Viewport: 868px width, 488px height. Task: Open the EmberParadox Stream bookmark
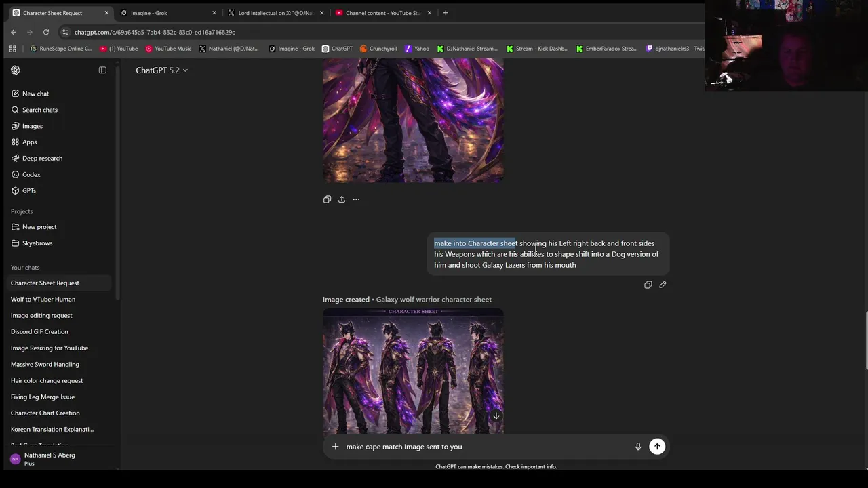coord(606,49)
